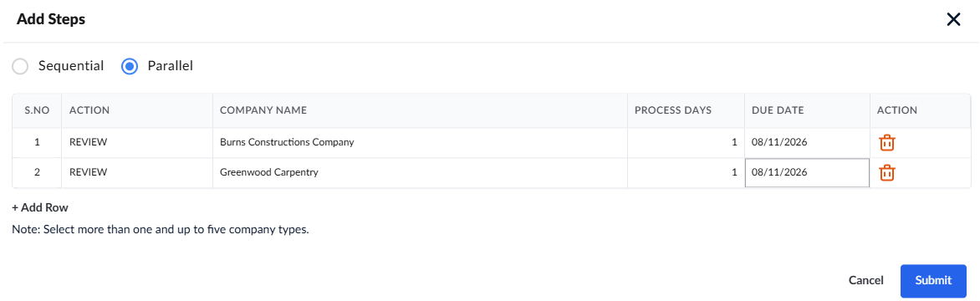This screenshot has width=980, height=301.
Task: Open Burns Constructions Company name cell
Action: tap(420, 143)
